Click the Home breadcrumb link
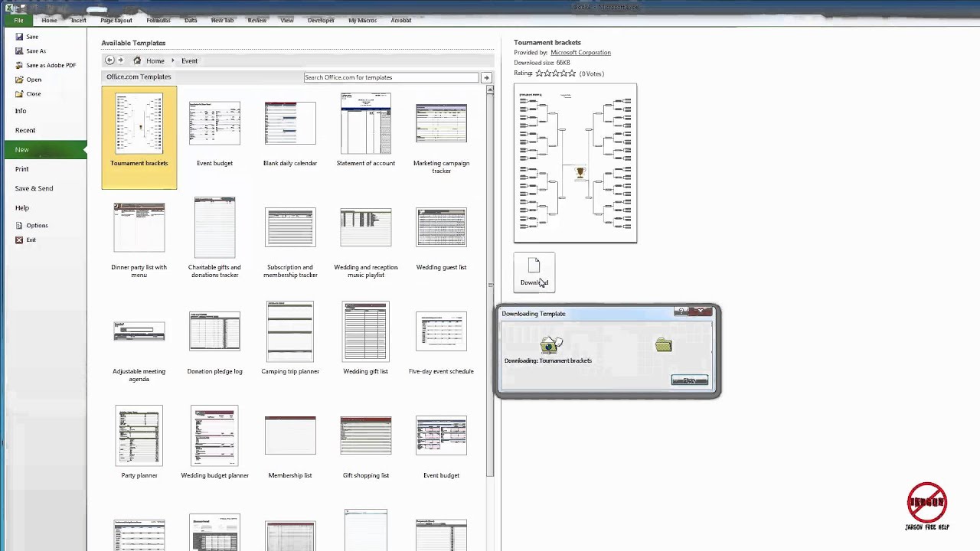The image size is (980, 551). coord(155,60)
